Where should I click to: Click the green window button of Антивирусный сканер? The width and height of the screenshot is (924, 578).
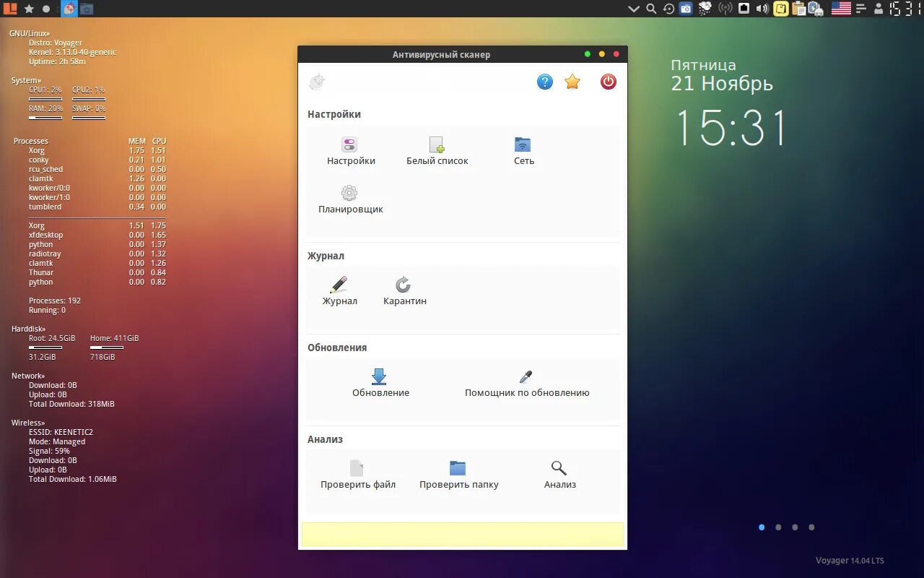coord(588,54)
